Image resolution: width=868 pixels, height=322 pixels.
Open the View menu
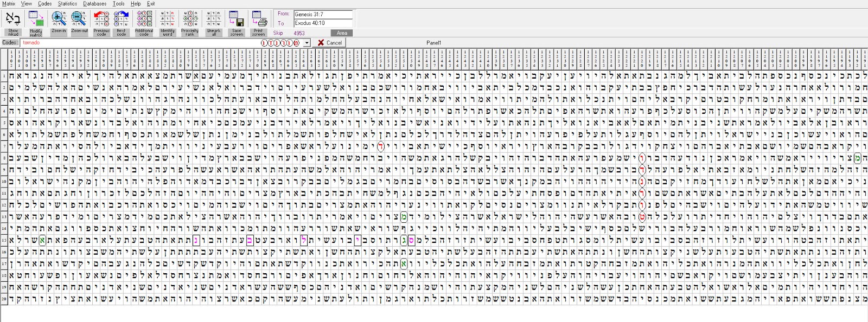coord(26,4)
